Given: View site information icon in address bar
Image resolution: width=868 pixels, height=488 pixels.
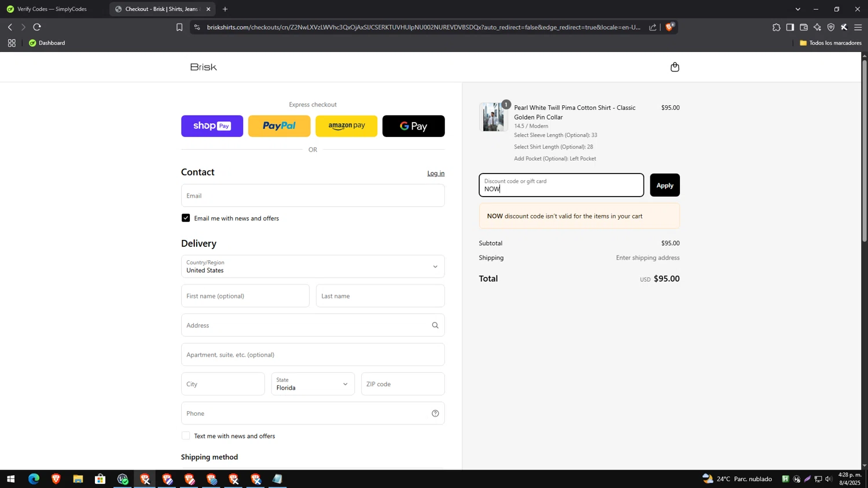Looking at the screenshot, I should tap(197, 27).
